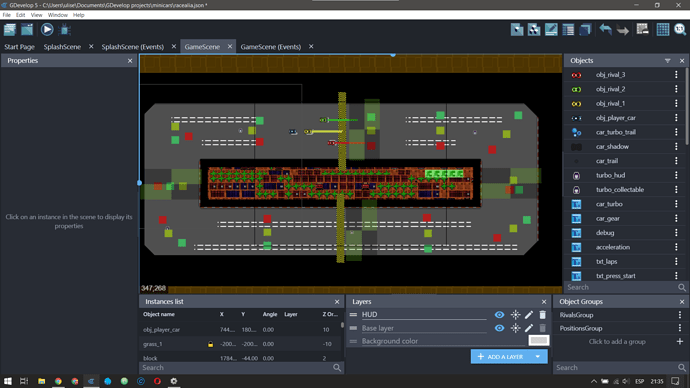This screenshot has height=388, width=690.
Task: Click the undo arrow in toolbar
Action: click(606, 29)
